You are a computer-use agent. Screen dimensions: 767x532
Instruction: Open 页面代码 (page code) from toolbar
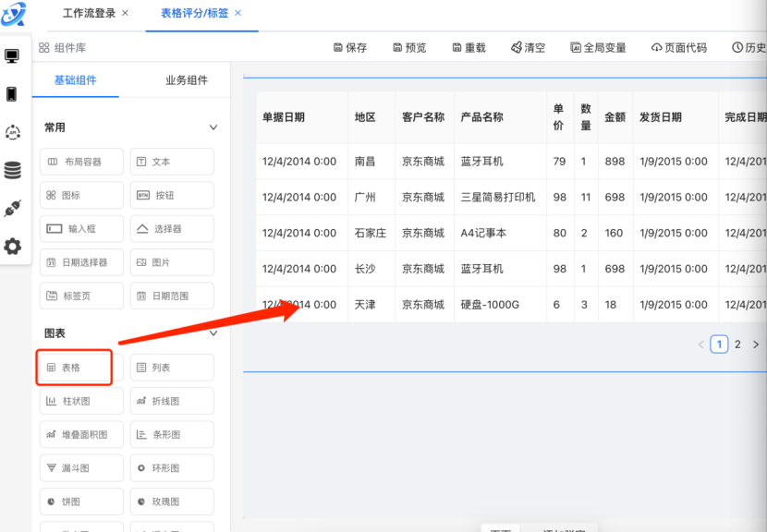[679, 48]
